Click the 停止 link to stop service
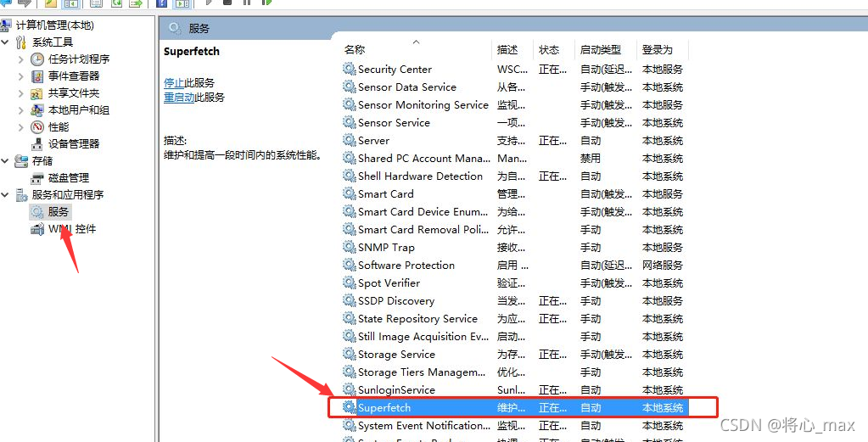This screenshot has height=442, width=868. tap(174, 83)
